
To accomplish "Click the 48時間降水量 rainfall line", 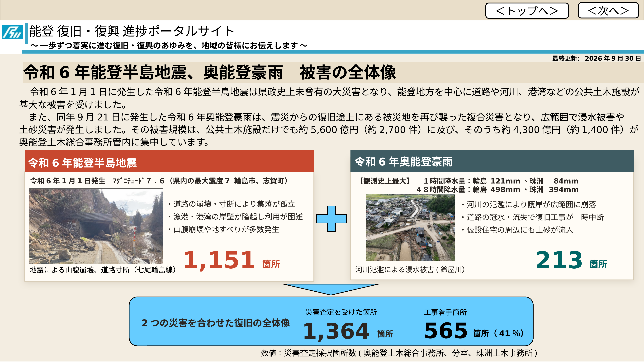I will (x=497, y=189).
